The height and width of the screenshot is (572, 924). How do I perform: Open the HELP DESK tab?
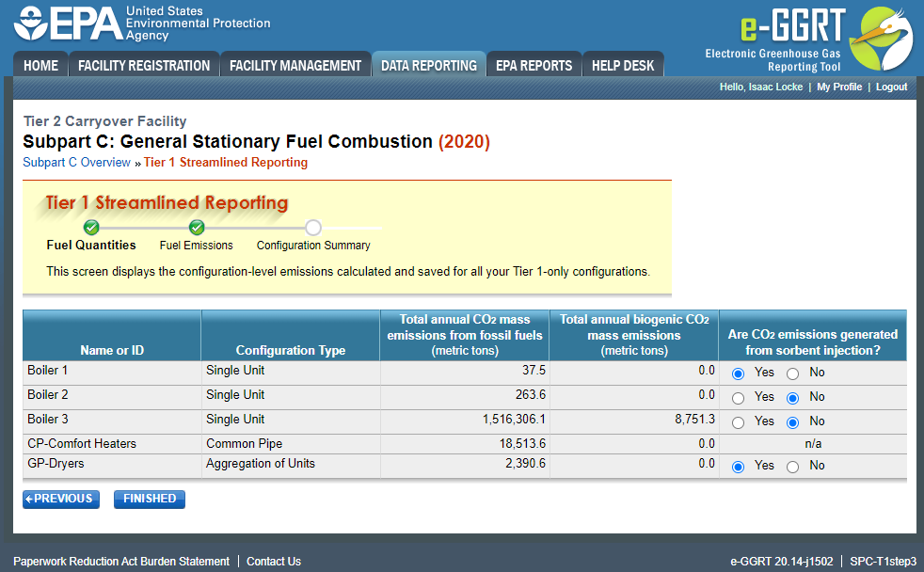click(x=623, y=65)
